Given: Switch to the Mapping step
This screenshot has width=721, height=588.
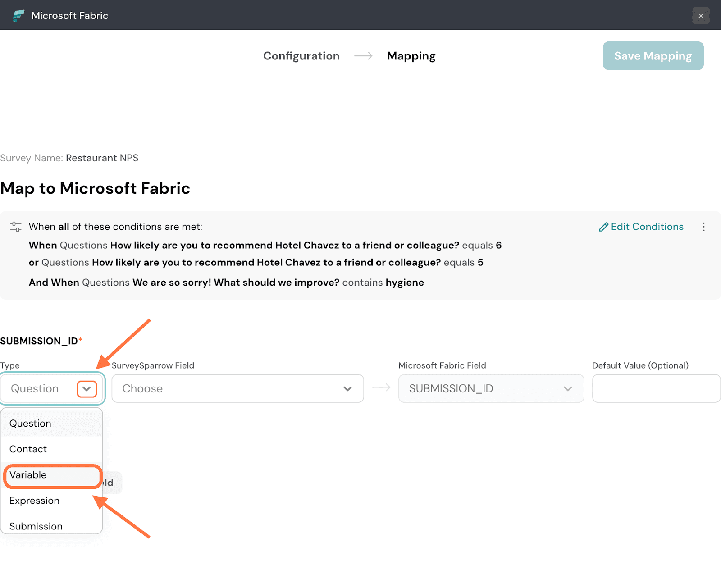Looking at the screenshot, I should (411, 56).
